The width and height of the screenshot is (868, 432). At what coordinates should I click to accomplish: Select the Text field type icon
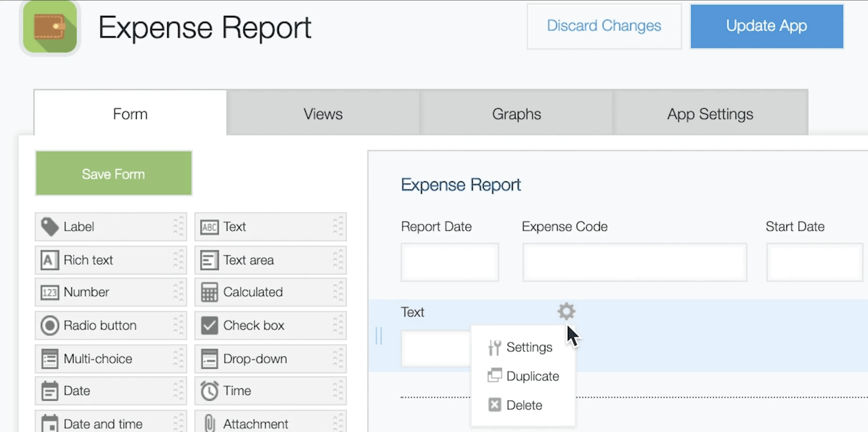pyautogui.click(x=210, y=227)
